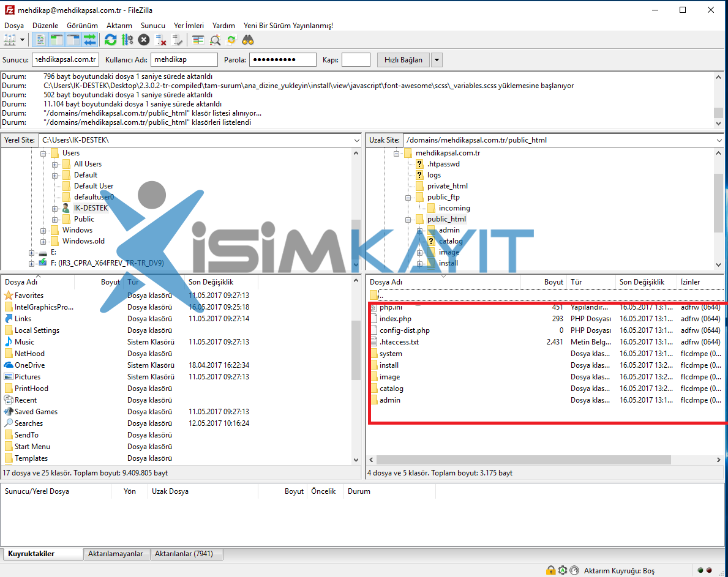Click the Sunucu host input field
The width and height of the screenshot is (728, 577).
pyautogui.click(x=66, y=59)
